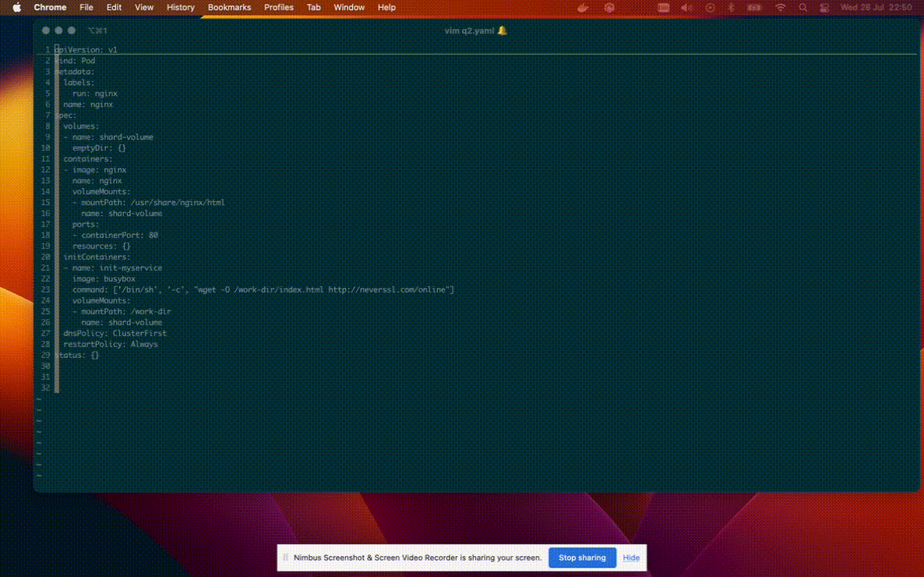Image resolution: width=924 pixels, height=577 pixels.
Task: Click the 'image: busybox' line
Action: (x=104, y=278)
